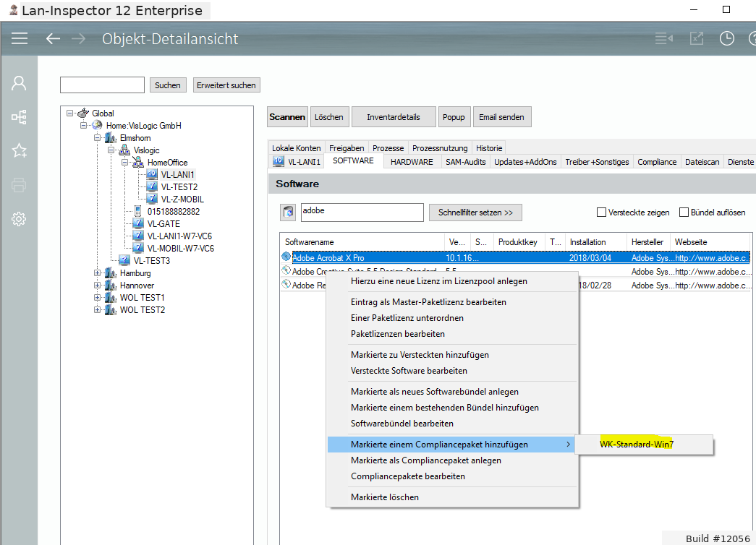Choose Softwarebündel bearbeiten in context menu

coord(452,423)
